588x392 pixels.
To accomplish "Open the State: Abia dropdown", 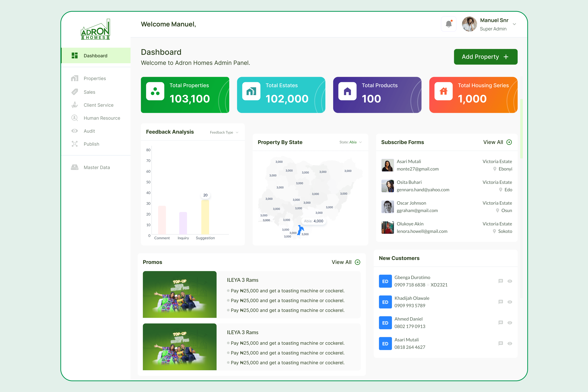I will (350, 142).
